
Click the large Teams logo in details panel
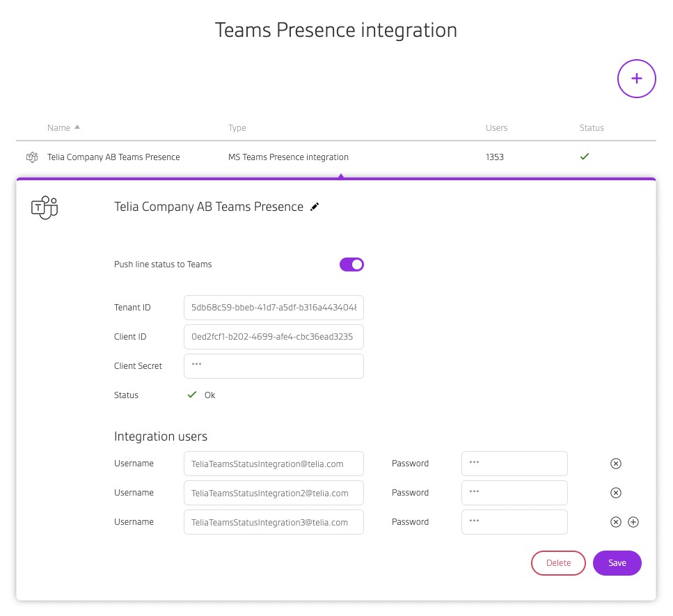click(45, 207)
